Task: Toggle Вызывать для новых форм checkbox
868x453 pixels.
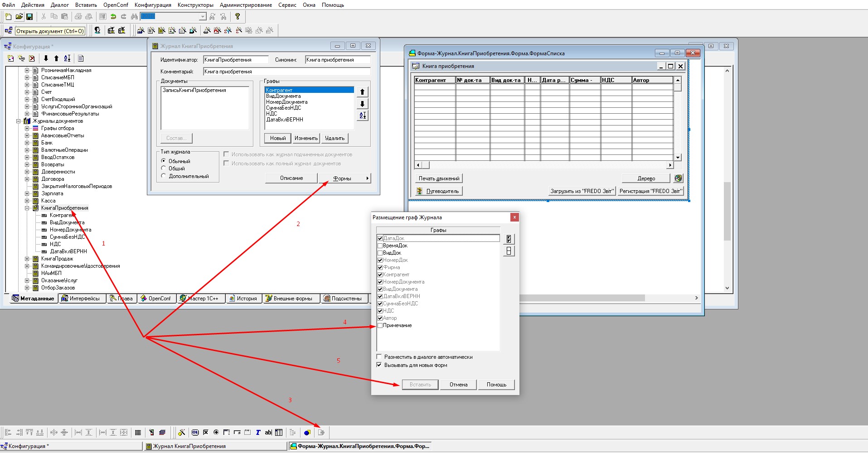Action: tap(379, 365)
